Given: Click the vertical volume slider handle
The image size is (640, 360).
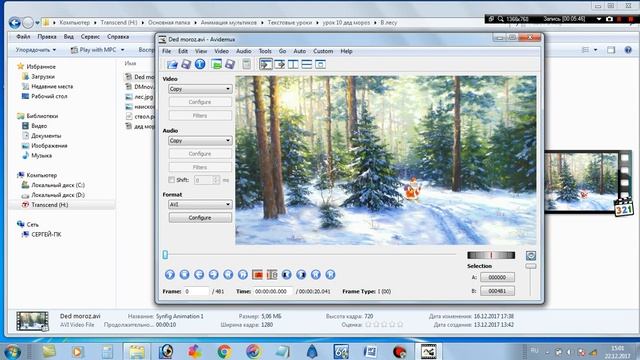Looking at the screenshot, I should 531,266.
